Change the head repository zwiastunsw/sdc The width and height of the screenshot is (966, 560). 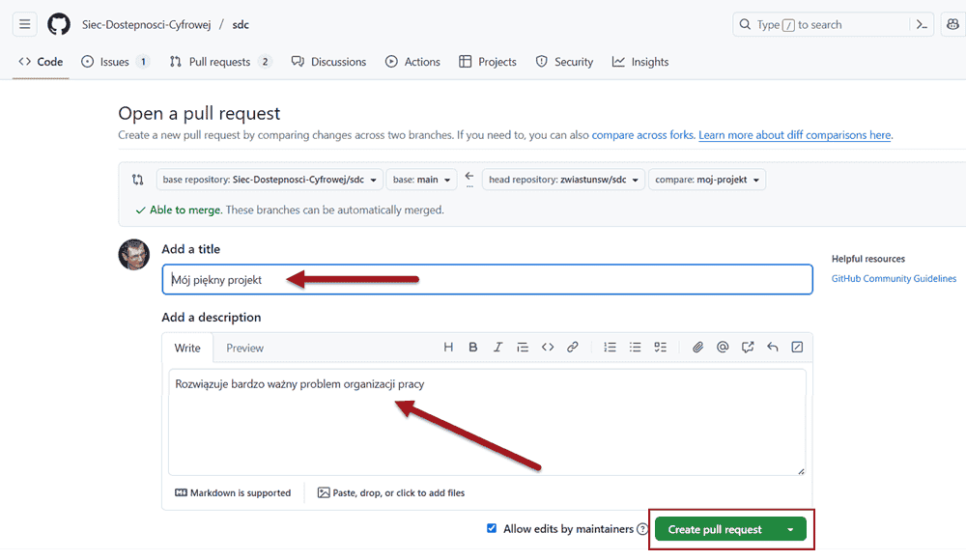point(561,179)
